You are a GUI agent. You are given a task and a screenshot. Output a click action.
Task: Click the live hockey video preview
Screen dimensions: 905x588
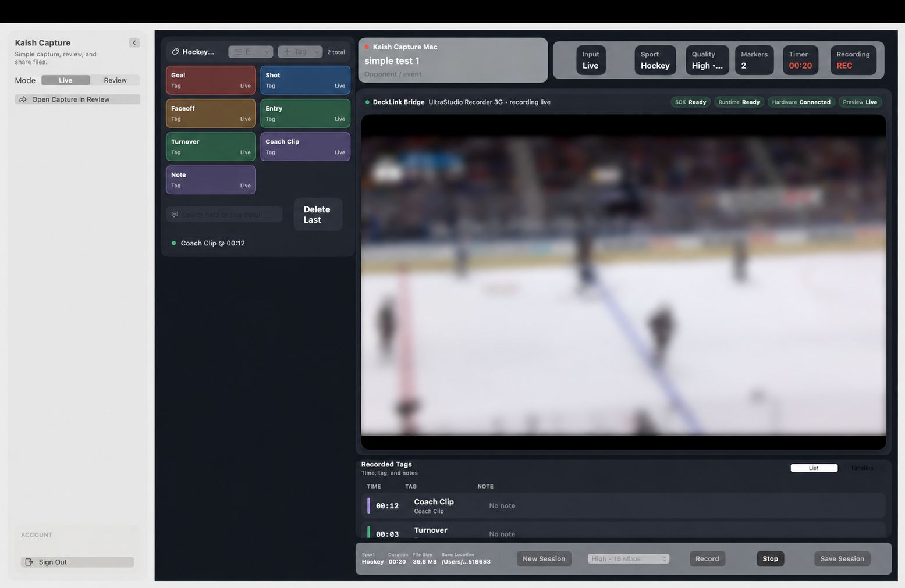coord(623,281)
